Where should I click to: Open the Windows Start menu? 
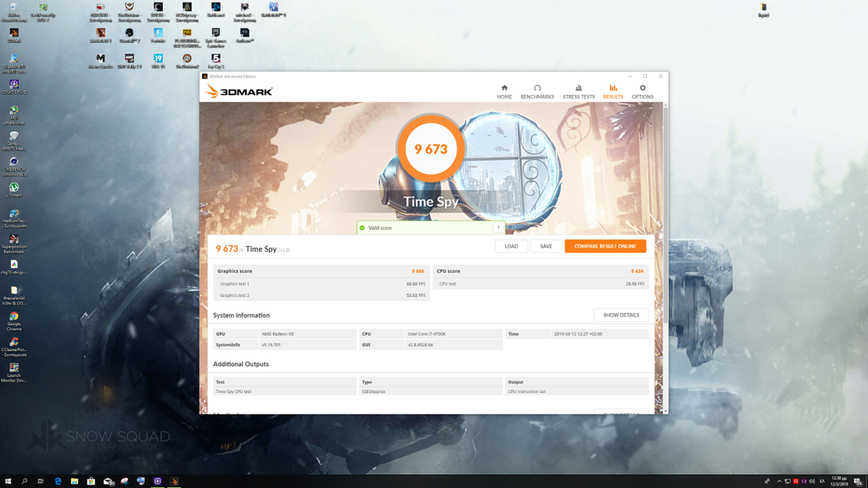point(7,481)
